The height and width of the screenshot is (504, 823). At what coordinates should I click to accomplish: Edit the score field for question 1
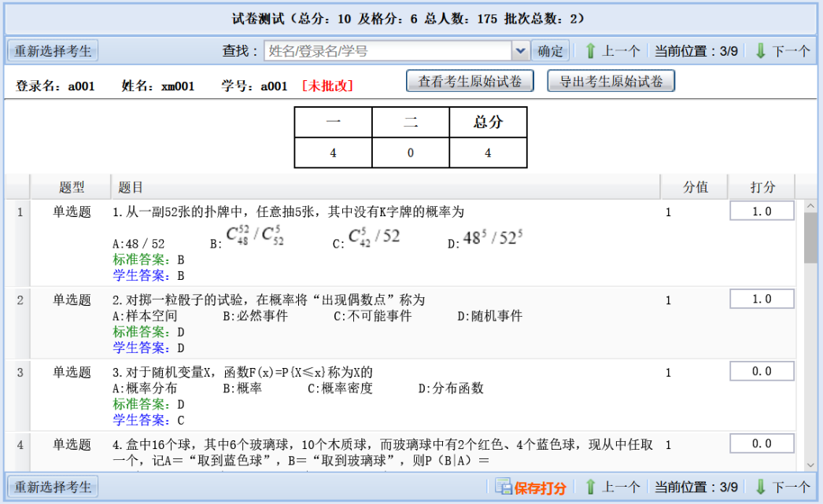click(761, 212)
